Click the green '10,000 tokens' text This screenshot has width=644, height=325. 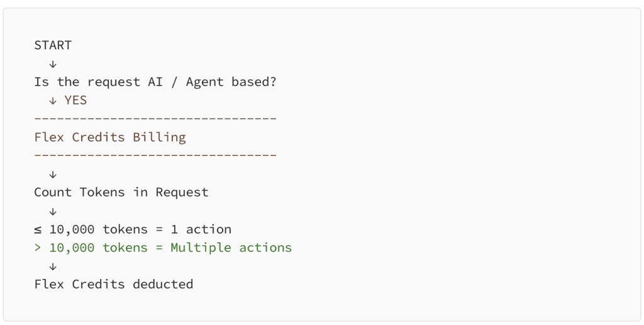tap(98, 248)
